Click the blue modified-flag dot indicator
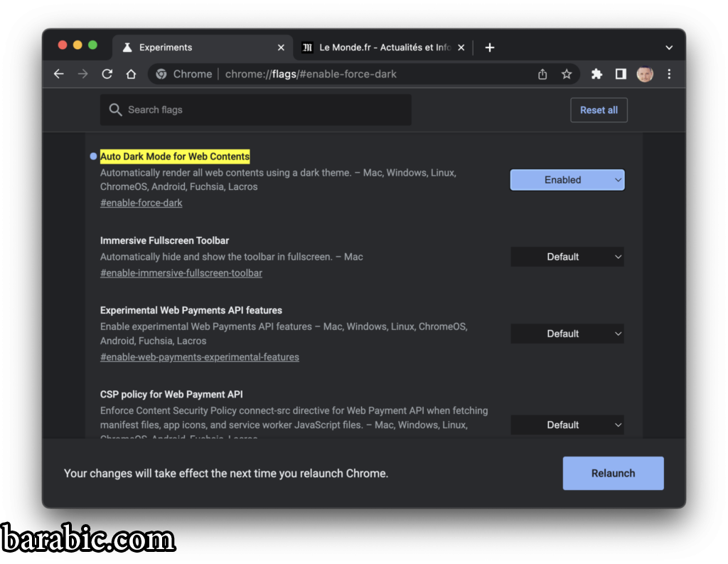This screenshot has width=728, height=564. click(x=93, y=156)
